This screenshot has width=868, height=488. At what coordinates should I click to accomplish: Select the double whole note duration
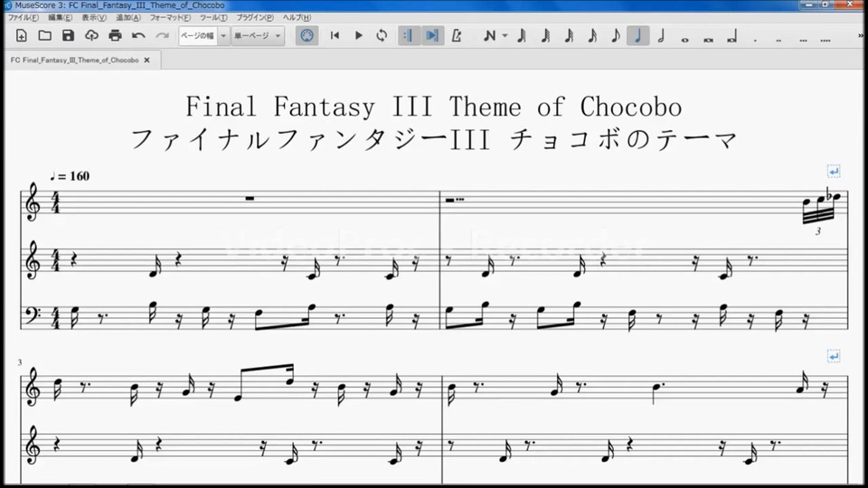click(708, 39)
